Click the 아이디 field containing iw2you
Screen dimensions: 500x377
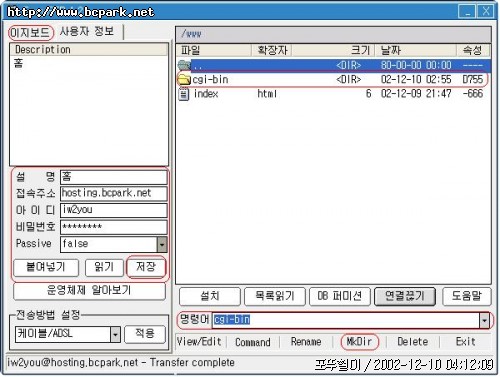[x=114, y=210]
